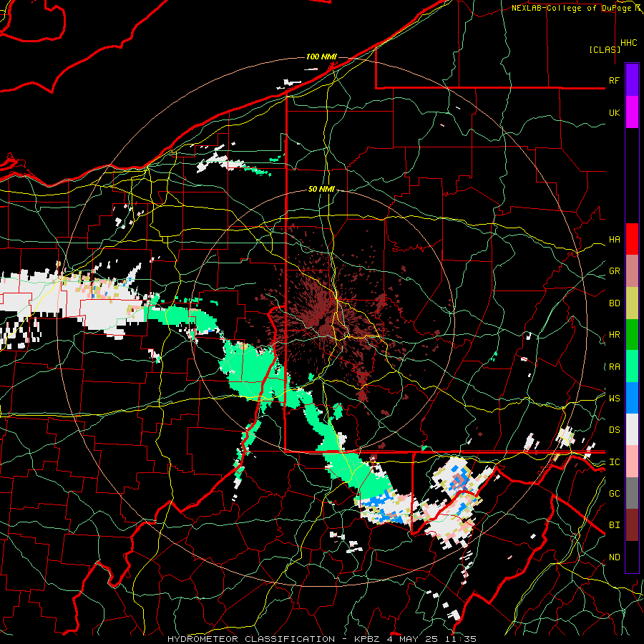Select the BD big drops legend swatch

tap(632, 303)
